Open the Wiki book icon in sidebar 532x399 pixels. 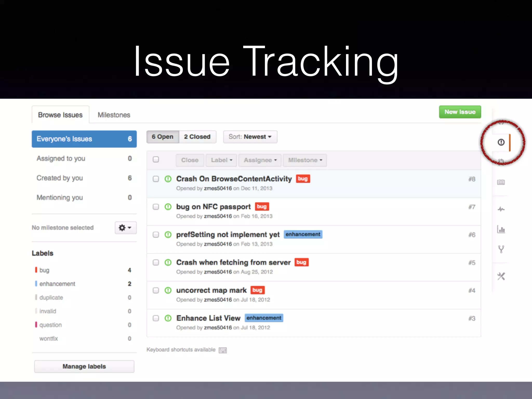click(x=501, y=182)
